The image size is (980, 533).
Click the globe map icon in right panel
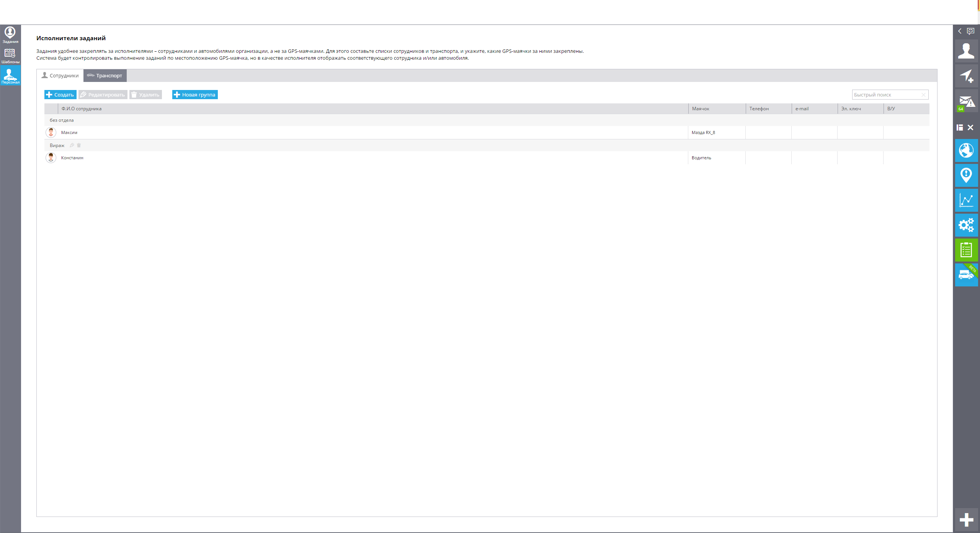pyautogui.click(x=966, y=150)
